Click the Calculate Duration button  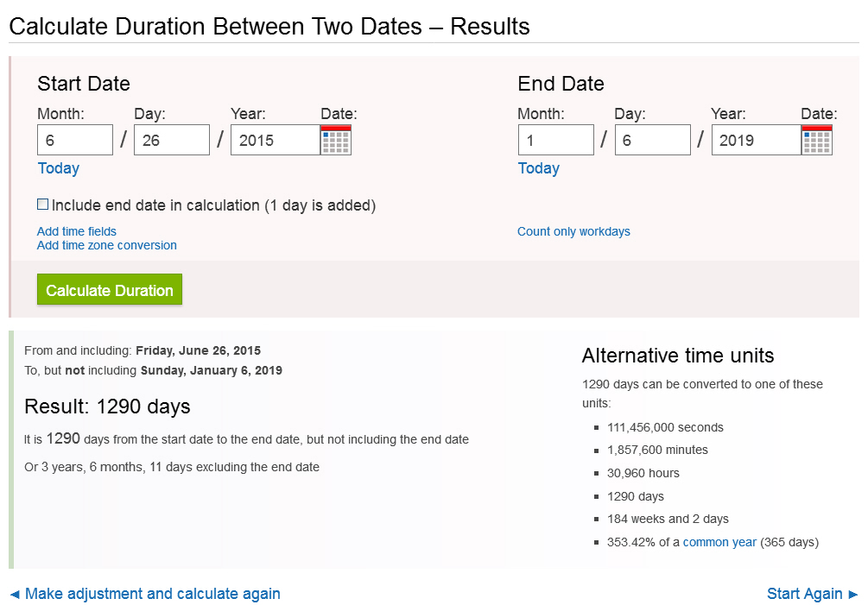(110, 290)
